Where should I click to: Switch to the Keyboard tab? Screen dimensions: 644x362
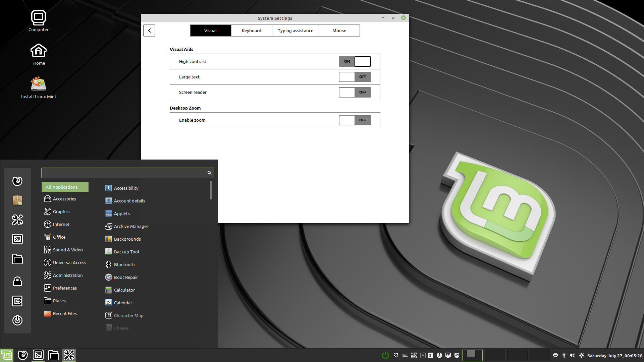pyautogui.click(x=251, y=31)
